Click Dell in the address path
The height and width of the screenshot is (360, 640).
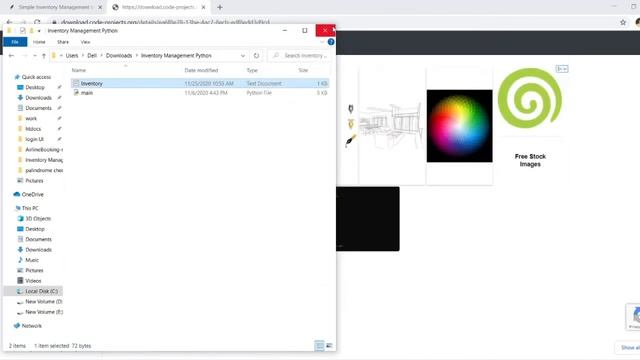coord(92,56)
